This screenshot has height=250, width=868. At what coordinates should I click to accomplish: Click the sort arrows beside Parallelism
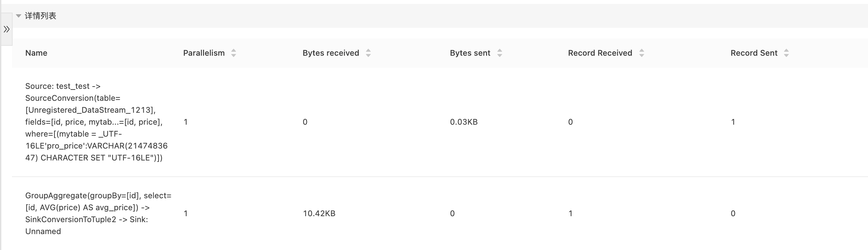click(x=234, y=53)
